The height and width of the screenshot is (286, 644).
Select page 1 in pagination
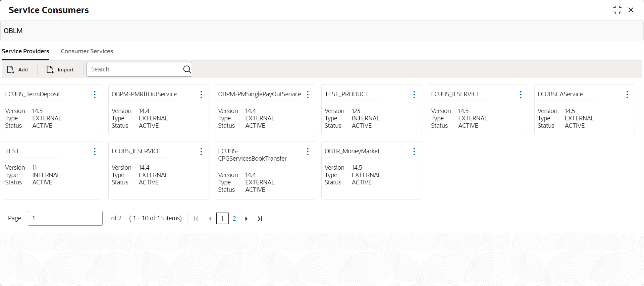pyautogui.click(x=222, y=218)
